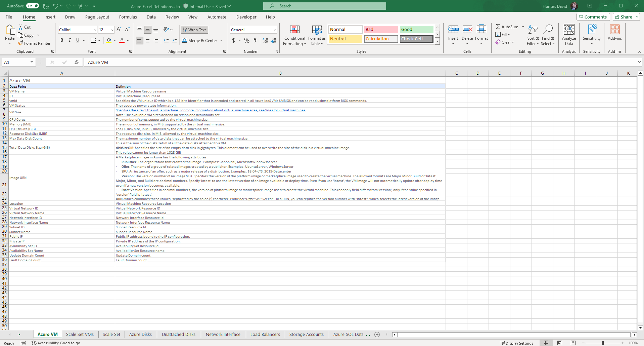Apply the Comma Style format

(255, 40)
